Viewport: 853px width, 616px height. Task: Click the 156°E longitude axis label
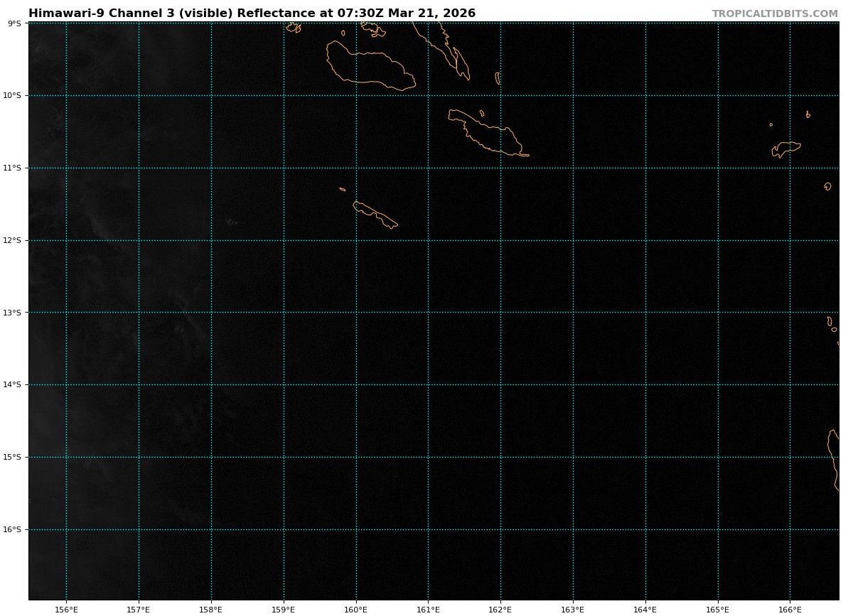[66, 609]
